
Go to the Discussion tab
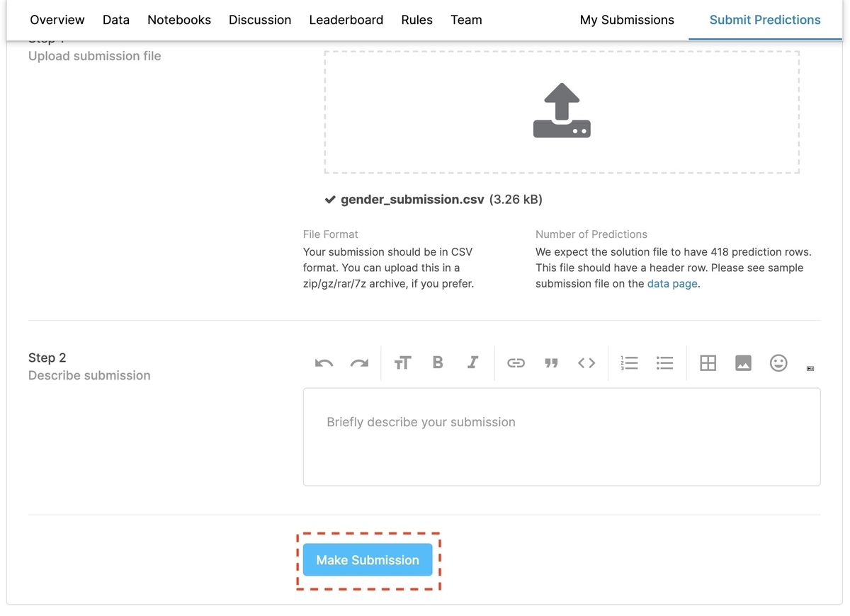click(x=260, y=20)
